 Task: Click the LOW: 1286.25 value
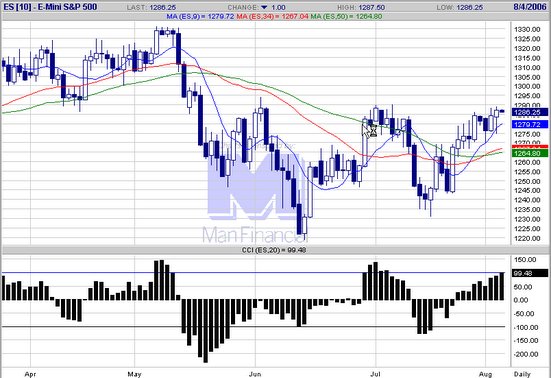click(x=460, y=7)
